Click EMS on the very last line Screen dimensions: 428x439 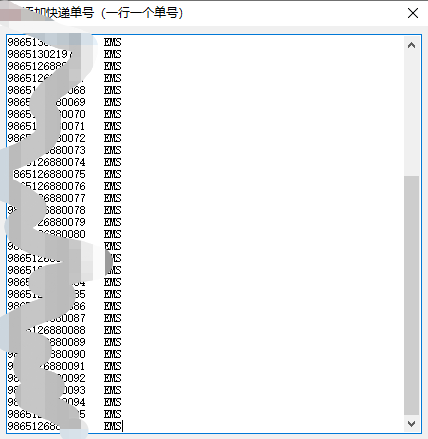(112, 426)
